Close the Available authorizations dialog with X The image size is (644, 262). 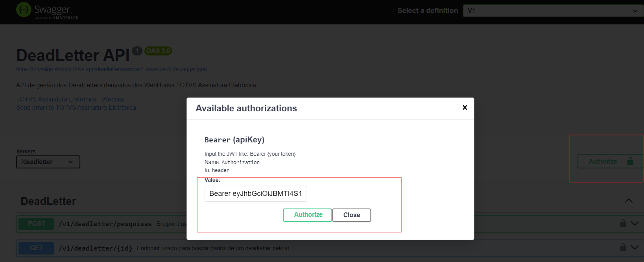click(x=465, y=107)
